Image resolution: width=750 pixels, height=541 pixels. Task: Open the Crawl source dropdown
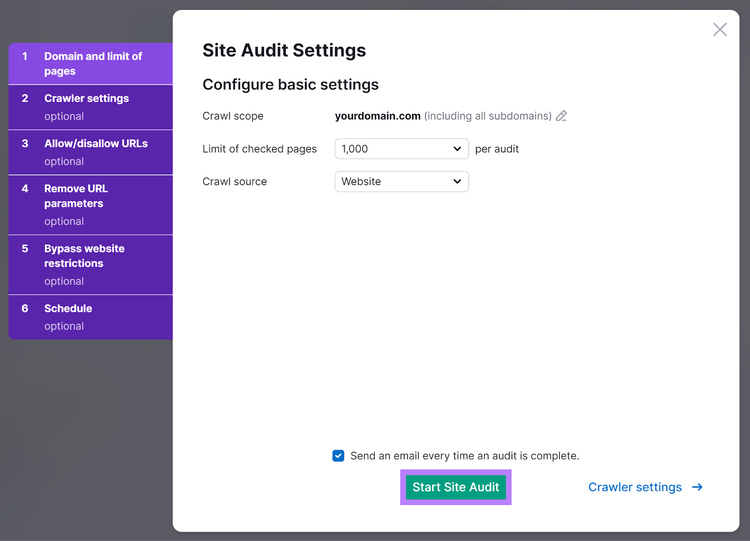(x=401, y=182)
